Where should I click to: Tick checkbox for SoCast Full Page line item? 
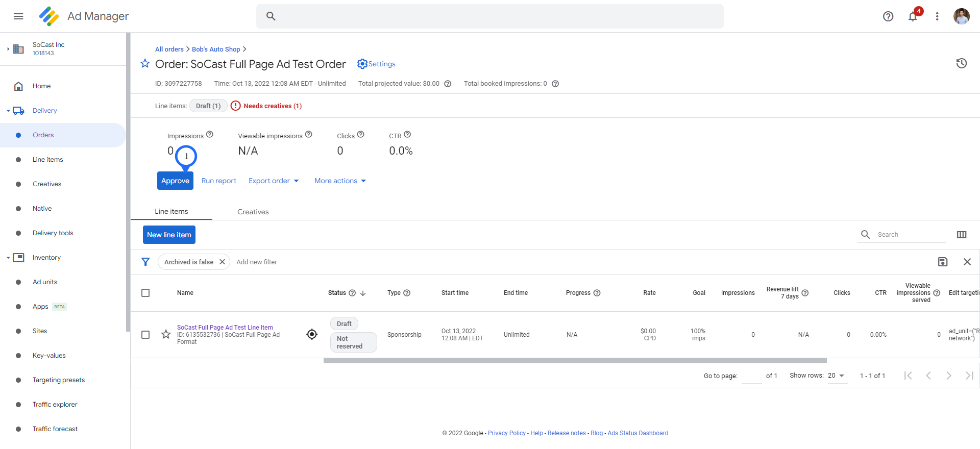145,335
